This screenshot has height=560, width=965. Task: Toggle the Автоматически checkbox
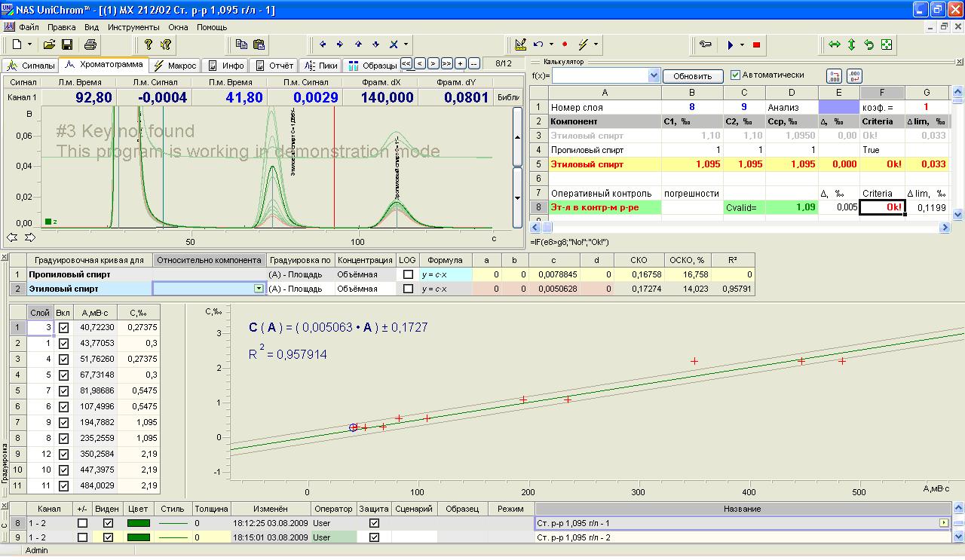pos(735,75)
